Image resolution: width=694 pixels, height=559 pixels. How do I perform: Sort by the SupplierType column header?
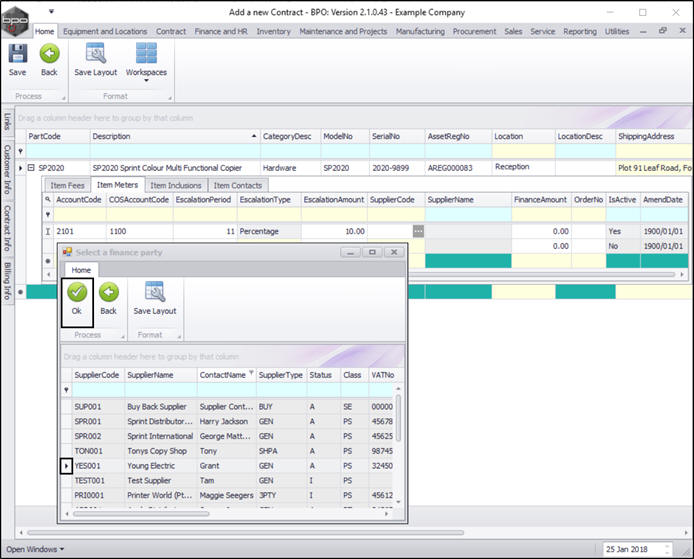[x=280, y=374]
